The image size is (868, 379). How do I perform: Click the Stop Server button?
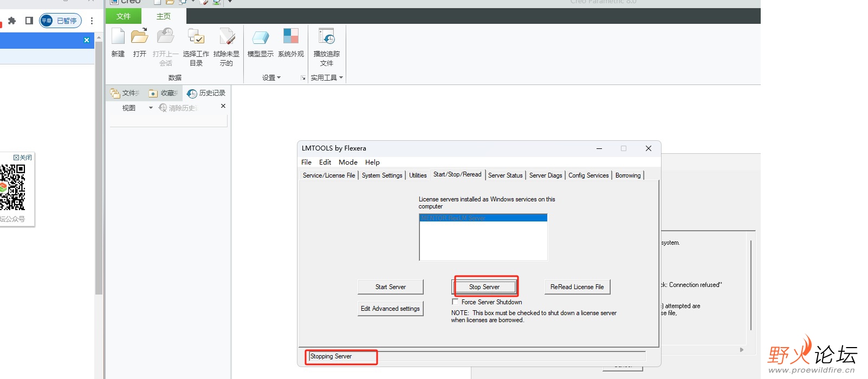coord(484,287)
